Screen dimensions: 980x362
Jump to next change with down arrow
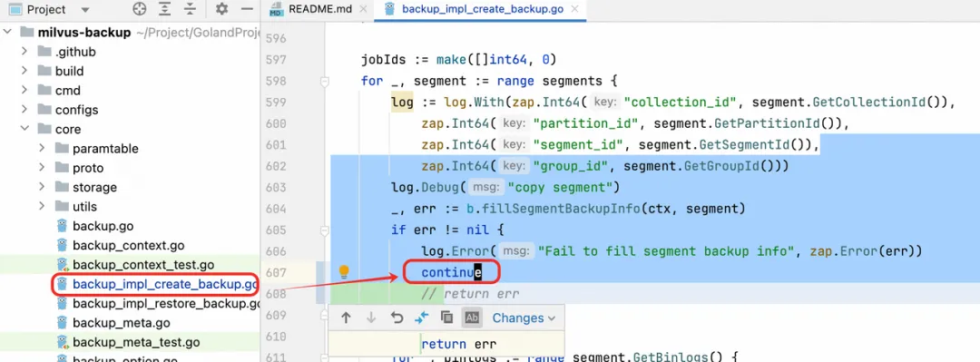tap(371, 318)
